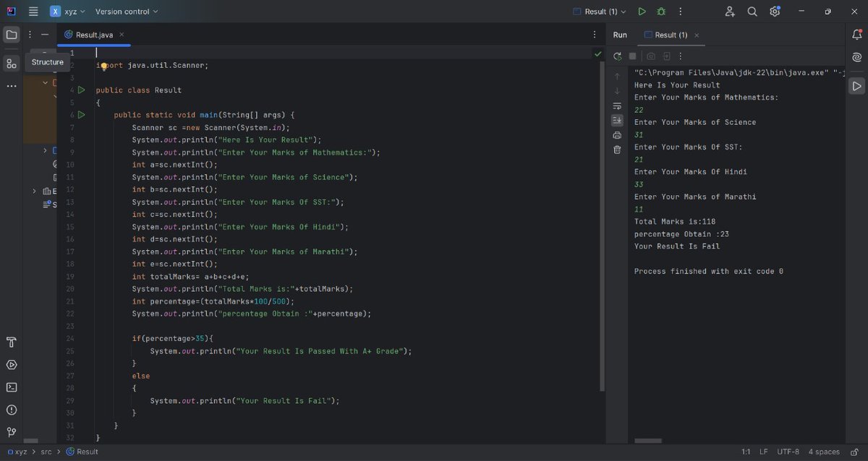The width and height of the screenshot is (868, 461).
Task: Open IDE settings gear icon
Action: tap(775, 12)
